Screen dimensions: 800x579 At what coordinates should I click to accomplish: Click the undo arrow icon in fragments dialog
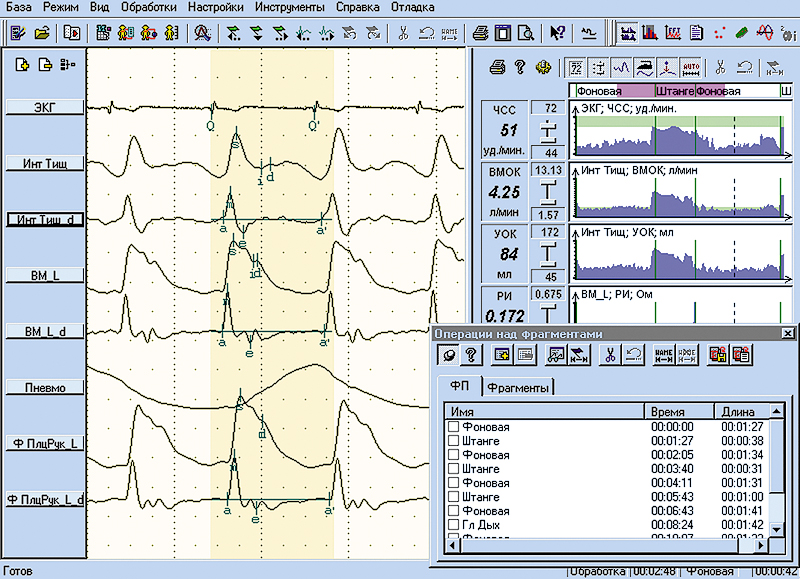(x=630, y=354)
